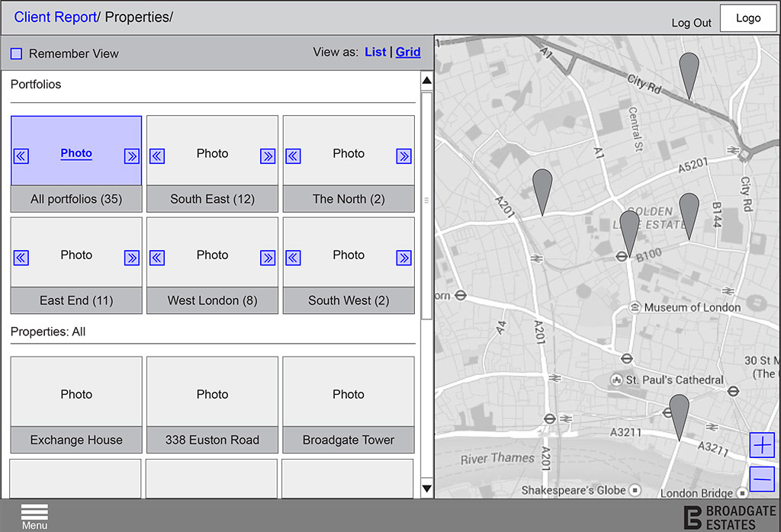Image resolution: width=781 pixels, height=532 pixels.
Task: Click St. Paul's Cathedral on map
Action: [x=667, y=380]
